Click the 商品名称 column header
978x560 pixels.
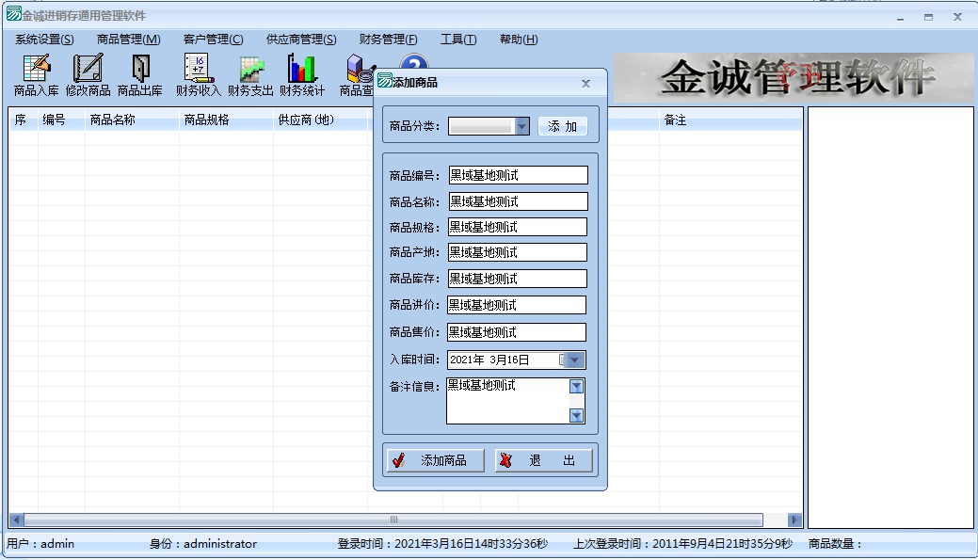(x=132, y=120)
